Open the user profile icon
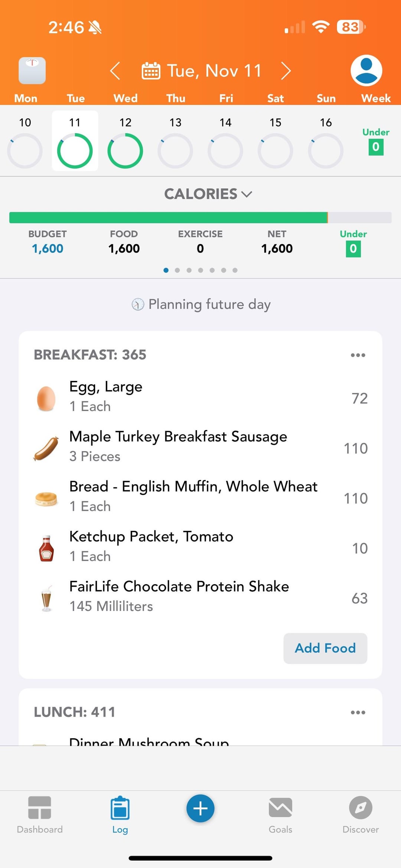The height and width of the screenshot is (868, 401). pos(366,70)
